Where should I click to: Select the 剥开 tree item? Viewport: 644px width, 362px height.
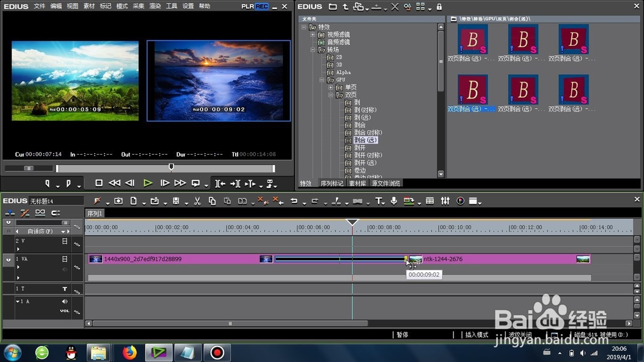(x=360, y=148)
